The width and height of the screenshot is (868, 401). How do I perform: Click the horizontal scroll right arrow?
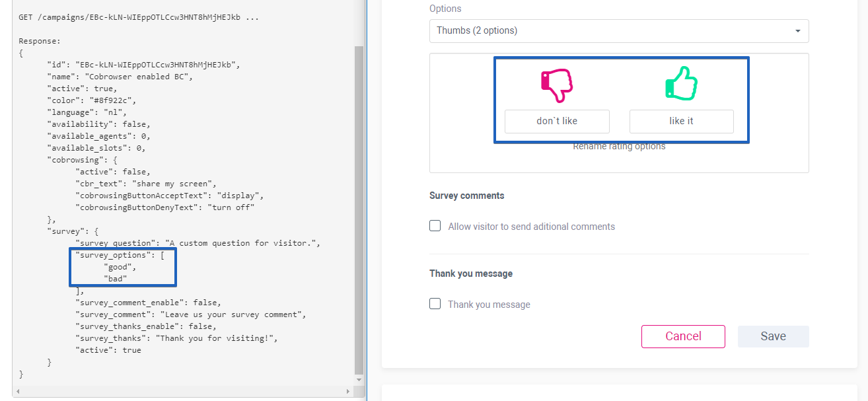(350, 391)
